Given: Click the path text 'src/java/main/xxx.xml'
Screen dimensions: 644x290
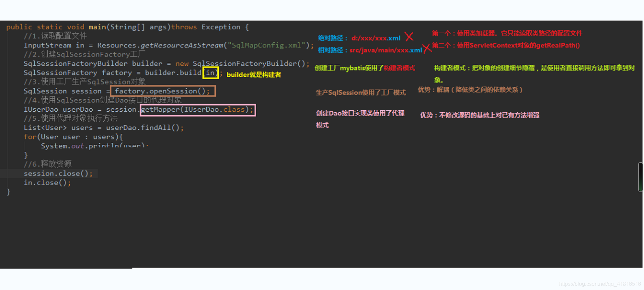Looking at the screenshot, I should pos(386,50).
